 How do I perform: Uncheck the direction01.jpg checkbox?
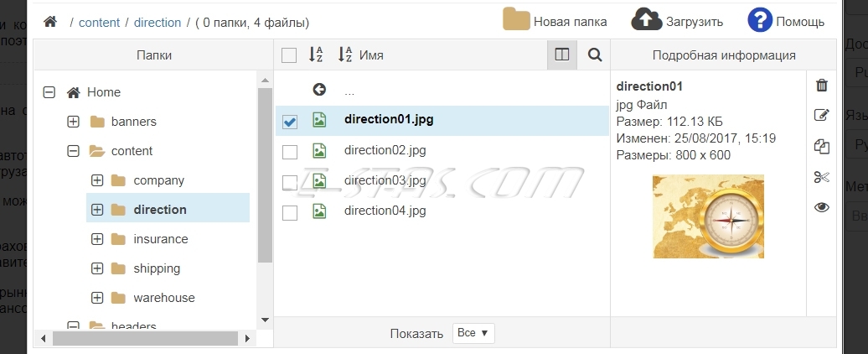pos(290,122)
